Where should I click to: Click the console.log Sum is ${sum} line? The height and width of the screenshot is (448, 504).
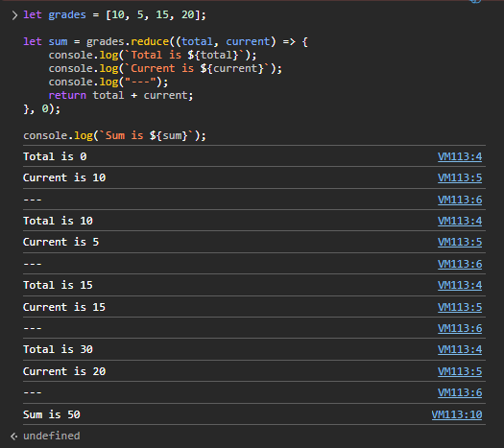pyautogui.click(x=115, y=136)
